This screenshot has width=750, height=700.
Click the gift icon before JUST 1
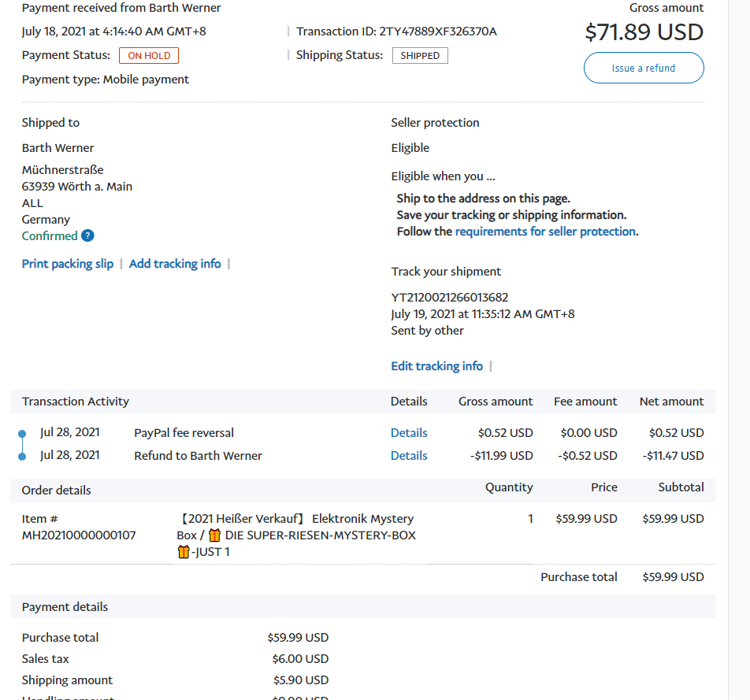pyautogui.click(x=184, y=552)
